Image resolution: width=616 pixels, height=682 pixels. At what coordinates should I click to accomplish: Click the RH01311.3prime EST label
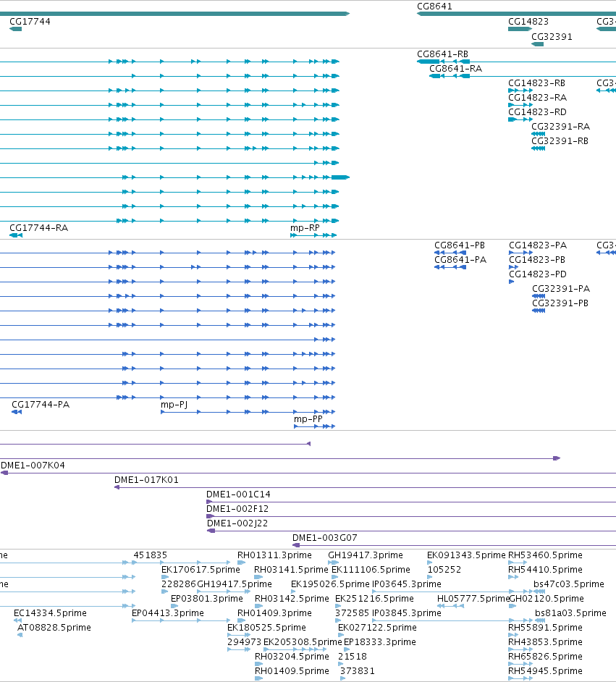pos(274,555)
